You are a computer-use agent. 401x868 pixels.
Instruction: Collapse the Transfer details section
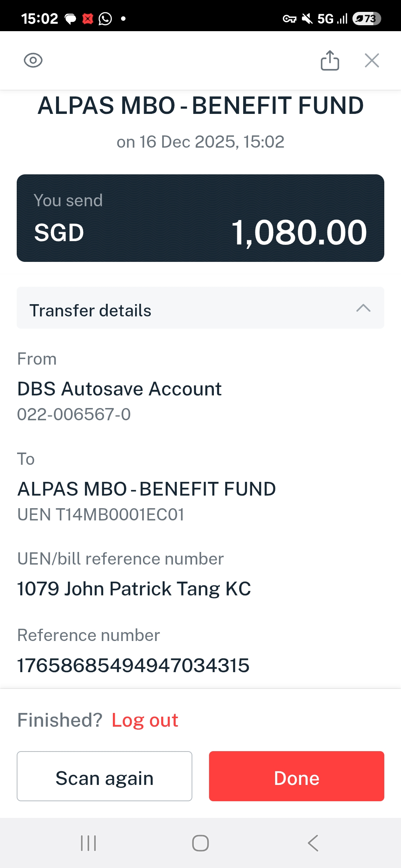200,308
